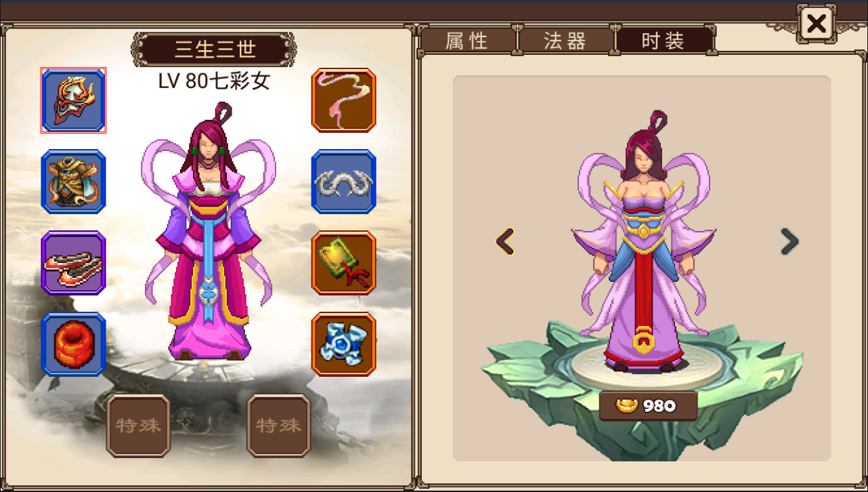Show the previous costume with left arrow
Viewport: 868px width, 492px height.
505,241
